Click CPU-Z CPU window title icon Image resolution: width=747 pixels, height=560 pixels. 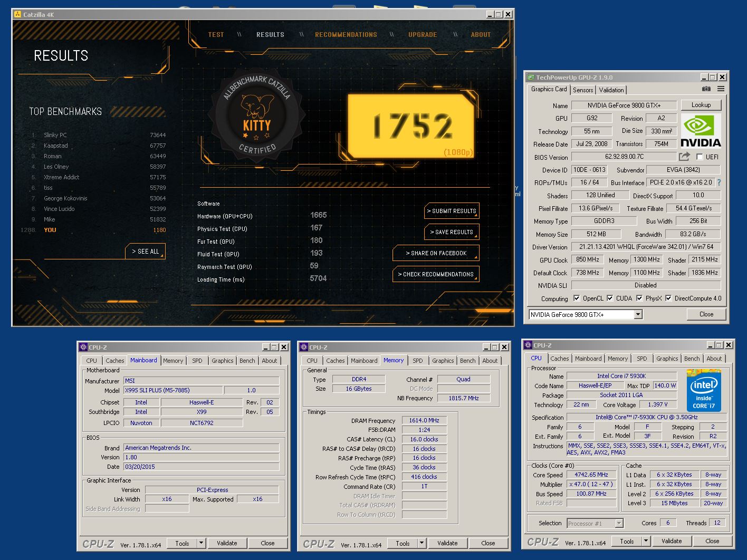528,345
